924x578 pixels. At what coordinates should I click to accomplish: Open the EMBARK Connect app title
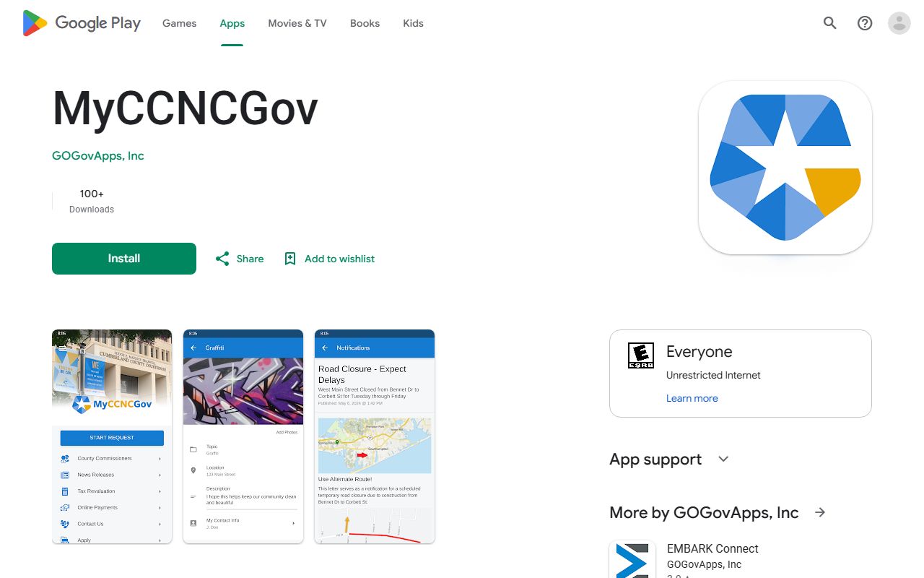pyautogui.click(x=712, y=548)
